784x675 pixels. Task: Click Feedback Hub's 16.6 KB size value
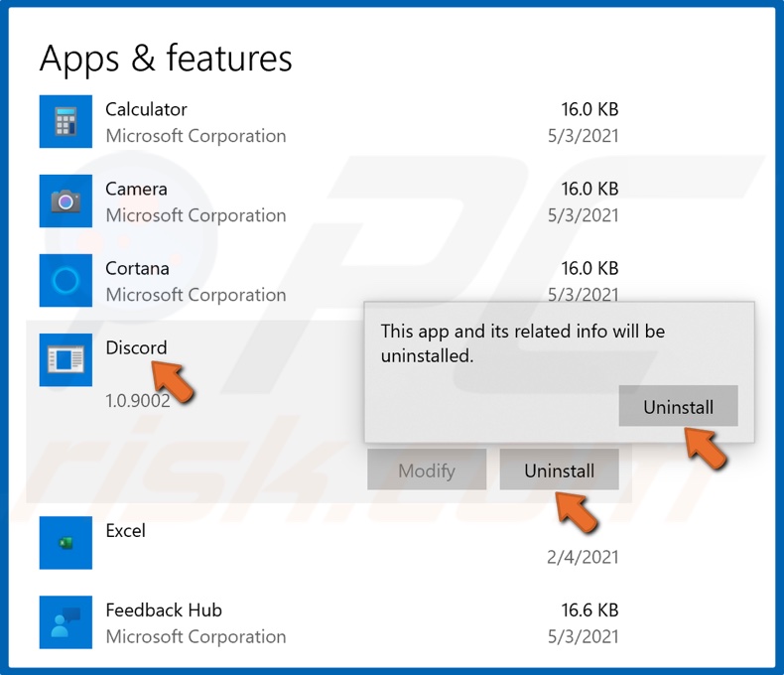[589, 610]
